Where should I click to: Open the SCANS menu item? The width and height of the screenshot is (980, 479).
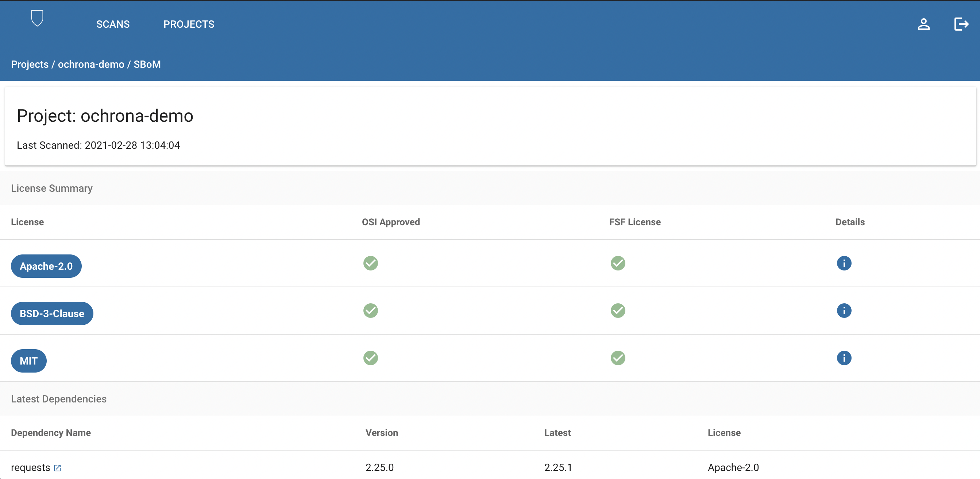click(113, 24)
